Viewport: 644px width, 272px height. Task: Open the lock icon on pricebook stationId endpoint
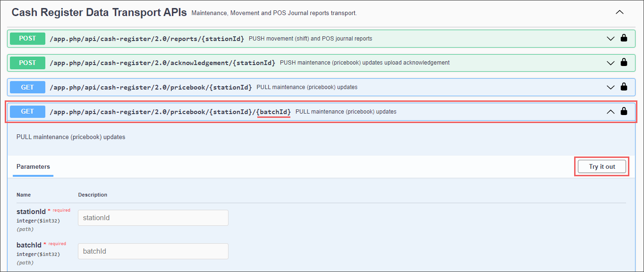[x=624, y=87]
